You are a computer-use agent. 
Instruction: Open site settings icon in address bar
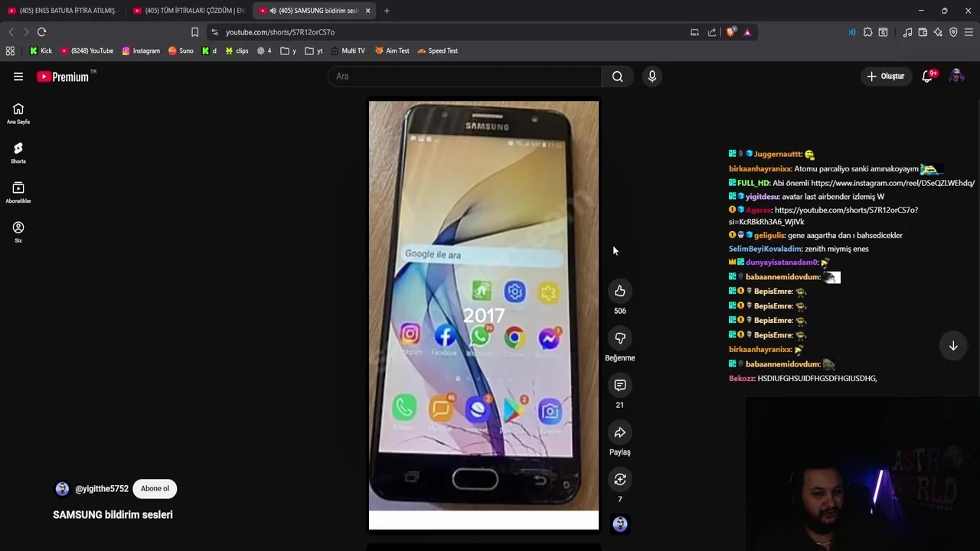[214, 32]
